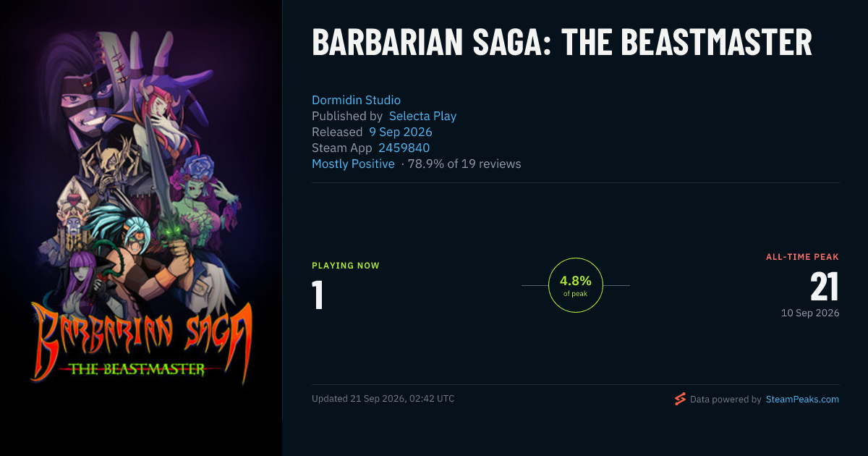
Task: Click the Updated 21 Sep 2026 timestamp
Action: coord(383,399)
